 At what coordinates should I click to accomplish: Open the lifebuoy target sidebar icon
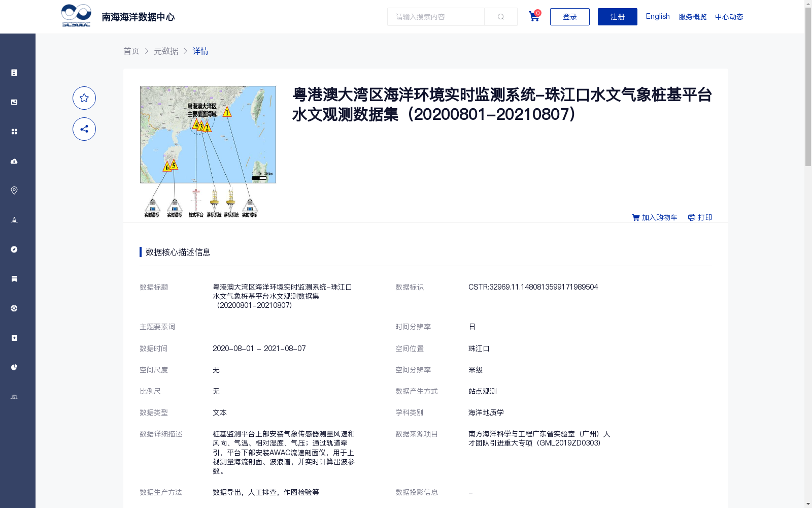pyautogui.click(x=14, y=308)
